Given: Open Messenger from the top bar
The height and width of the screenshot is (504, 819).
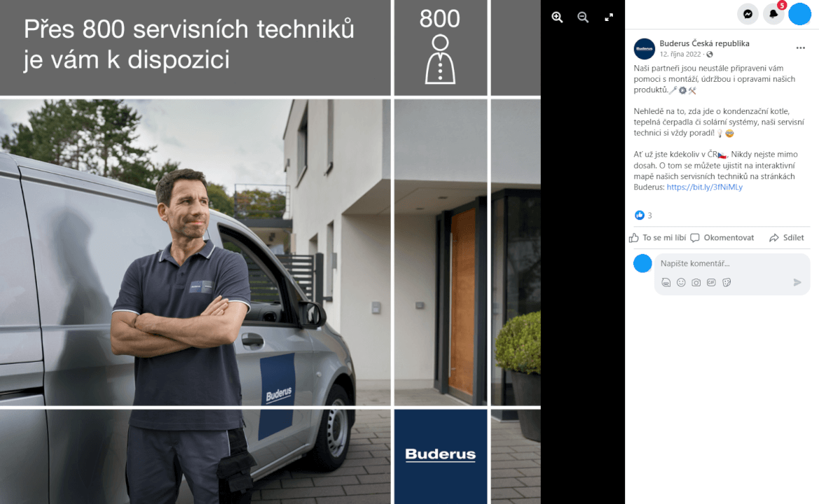Looking at the screenshot, I should tap(748, 14).
